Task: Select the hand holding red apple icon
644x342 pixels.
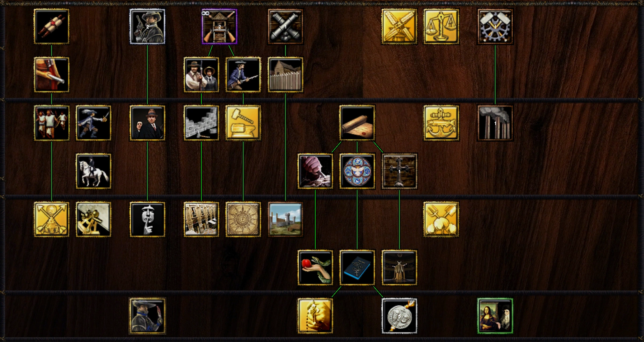Action: pos(315,268)
